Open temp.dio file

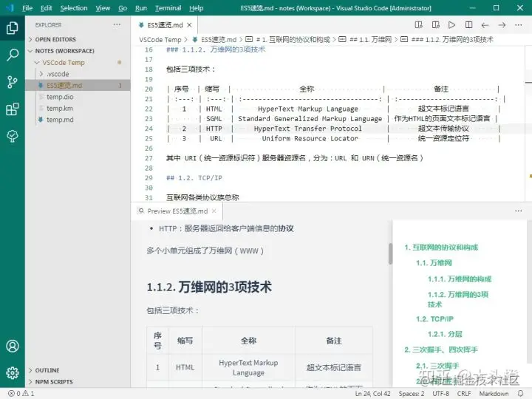[x=60, y=97]
